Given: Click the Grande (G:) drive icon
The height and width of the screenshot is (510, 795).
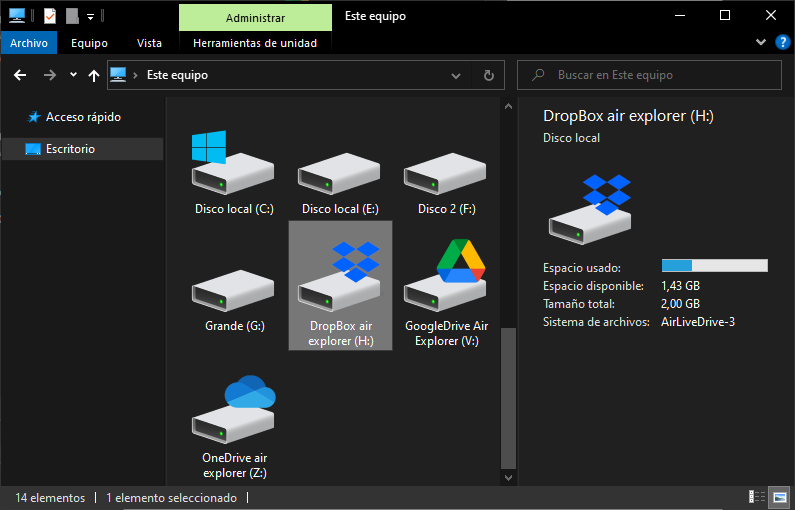Looking at the screenshot, I should click(233, 292).
